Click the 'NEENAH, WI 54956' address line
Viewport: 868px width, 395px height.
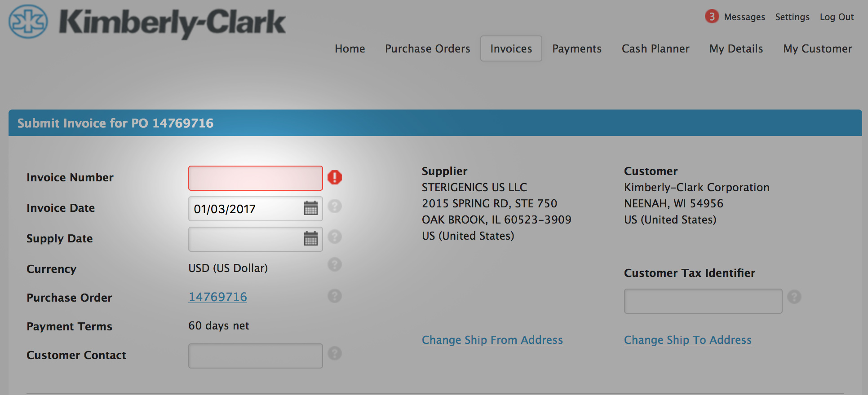click(x=674, y=203)
